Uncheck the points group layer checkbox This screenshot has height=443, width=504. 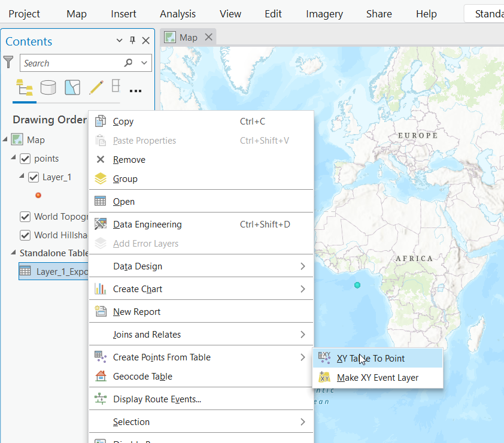click(25, 159)
